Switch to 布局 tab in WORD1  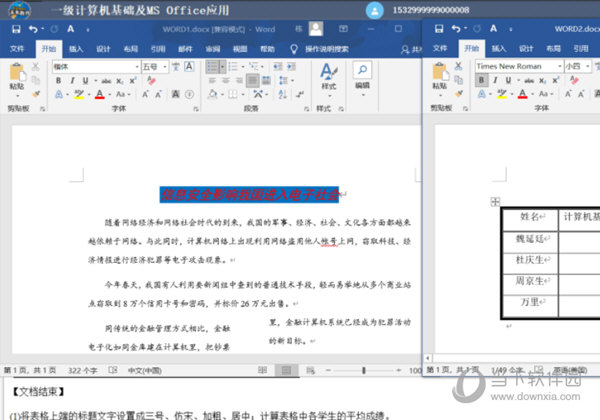(x=130, y=49)
